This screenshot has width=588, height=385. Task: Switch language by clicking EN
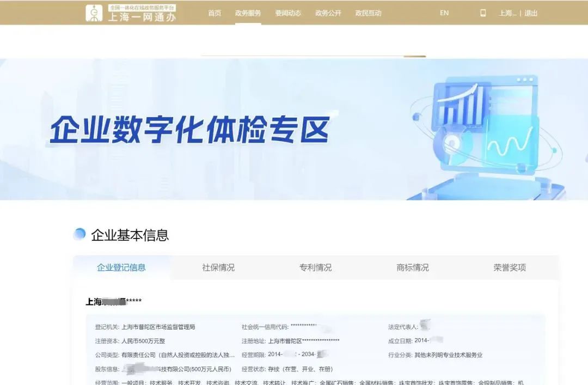[x=444, y=13]
